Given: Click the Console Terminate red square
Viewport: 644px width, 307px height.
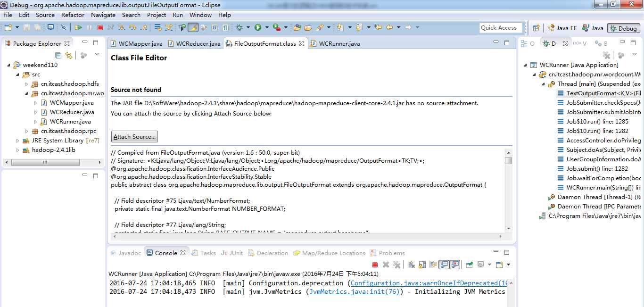Looking at the screenshot, I should pos(375,265).
